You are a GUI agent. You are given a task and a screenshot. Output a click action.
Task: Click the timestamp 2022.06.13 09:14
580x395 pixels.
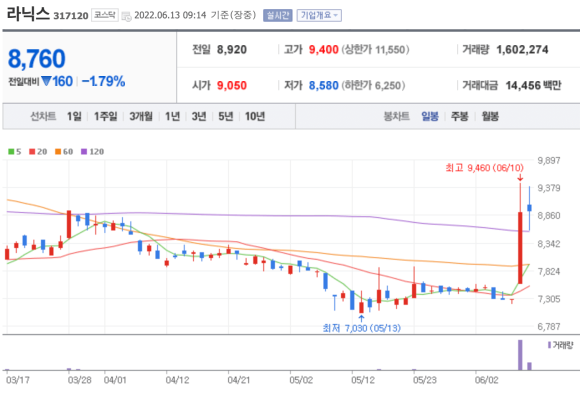click(170, 16)
